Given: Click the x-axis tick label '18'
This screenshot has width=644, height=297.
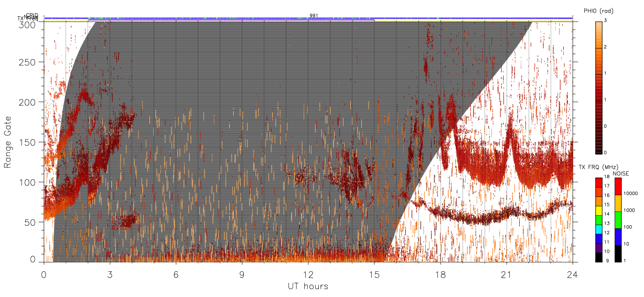Looking at the screenshot, I should click(x=440, y=274).
